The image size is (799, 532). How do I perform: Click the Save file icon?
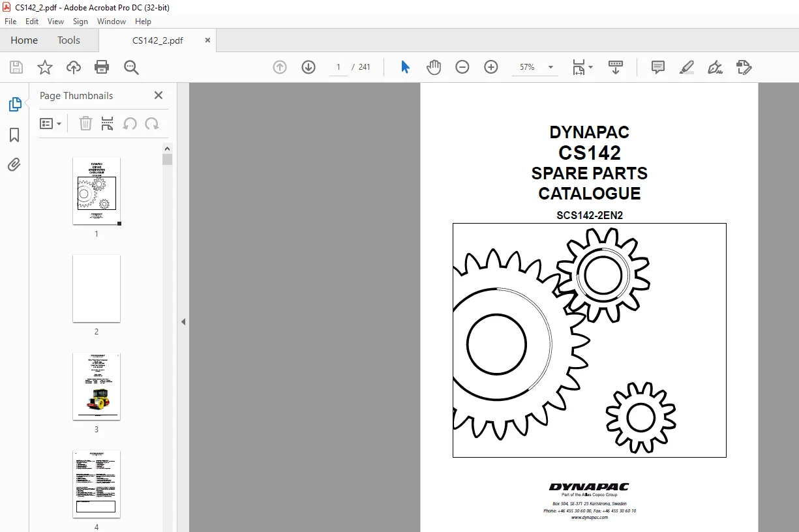(x=16, y=67)
